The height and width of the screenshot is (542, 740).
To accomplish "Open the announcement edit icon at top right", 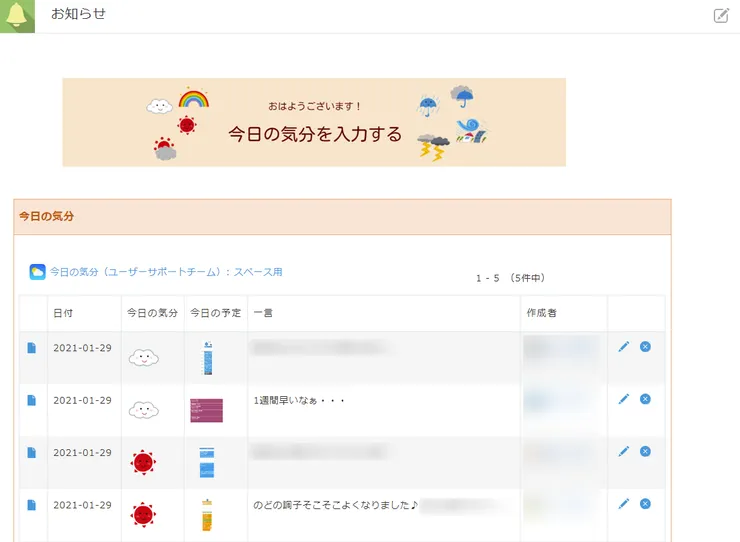I will (721, 15).
